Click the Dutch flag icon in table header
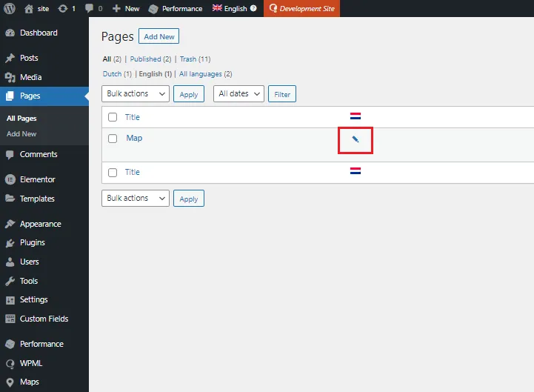Image resolution: width=534 pixels, height=392 pixels. click(356, 116)
